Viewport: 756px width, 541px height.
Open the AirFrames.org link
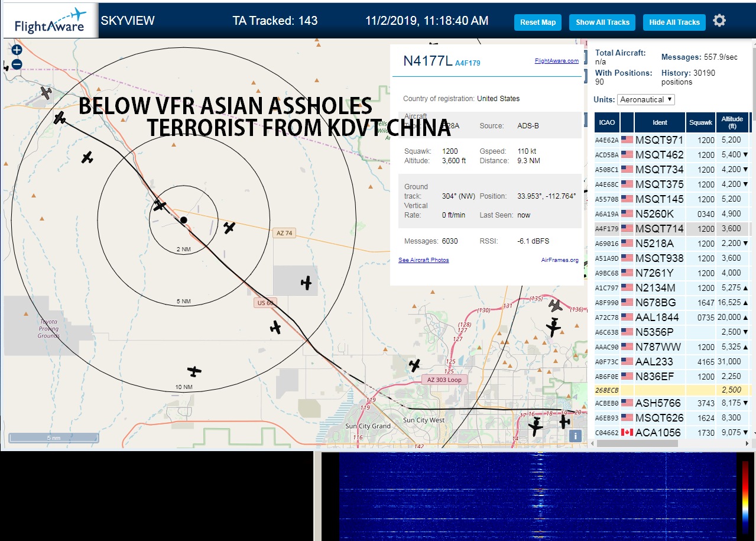click(x=560, y=260)
